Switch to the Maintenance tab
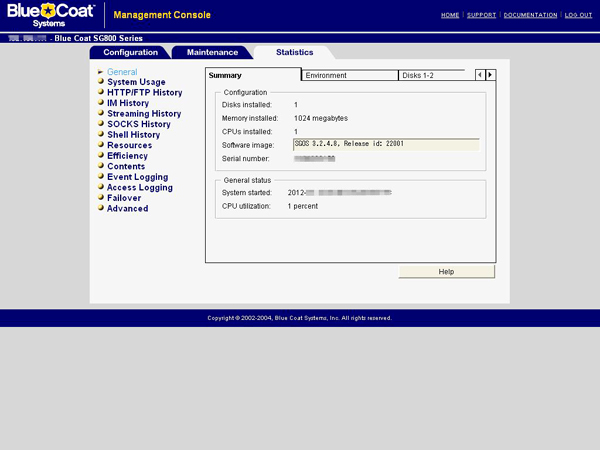The width and height of the screenshot is (600, 450). click(x=212, y=52)
